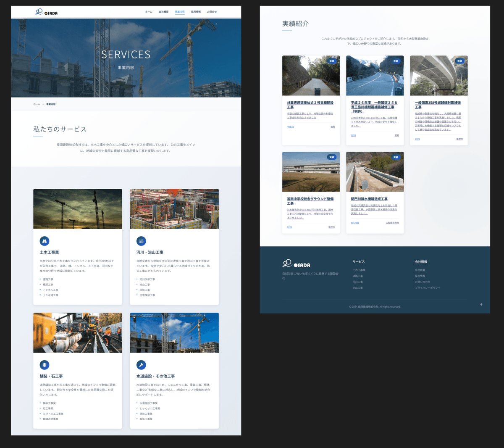Viewport: 504px width, 448px height.
Task: Open the footer お問い合わせ link
Action: pyautogui.click(x=423, y=282)
